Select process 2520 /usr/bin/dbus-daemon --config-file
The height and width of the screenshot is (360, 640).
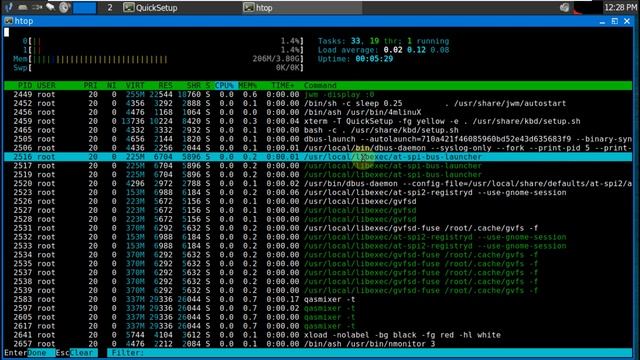318,184
